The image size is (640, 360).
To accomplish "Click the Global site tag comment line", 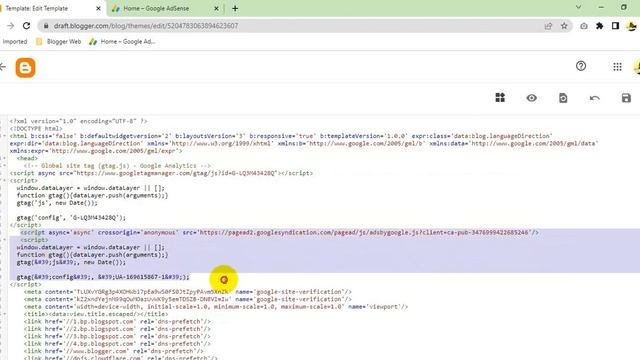I will pos(117,166).
